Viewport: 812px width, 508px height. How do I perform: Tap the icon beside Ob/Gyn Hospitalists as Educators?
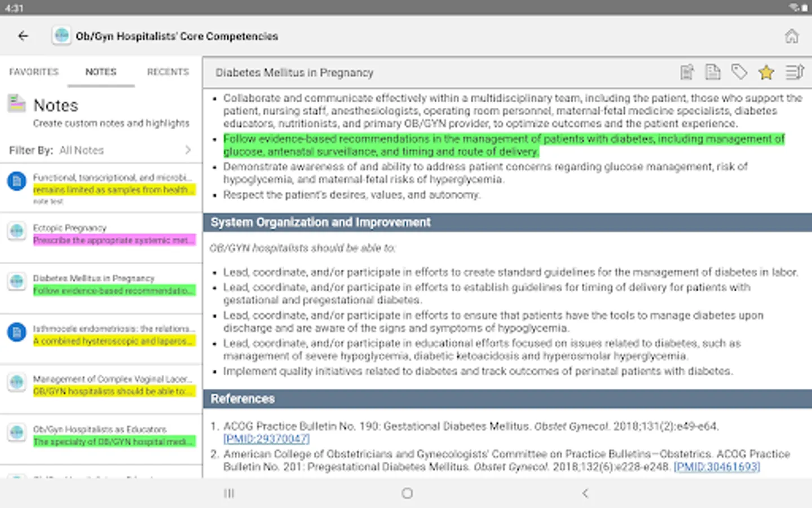pos(17,432)
